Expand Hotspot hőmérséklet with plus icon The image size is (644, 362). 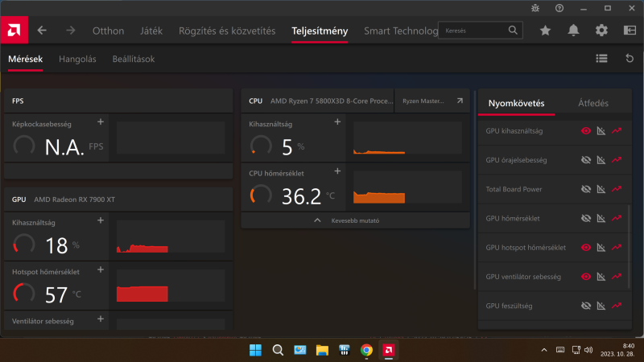point(101,269)
